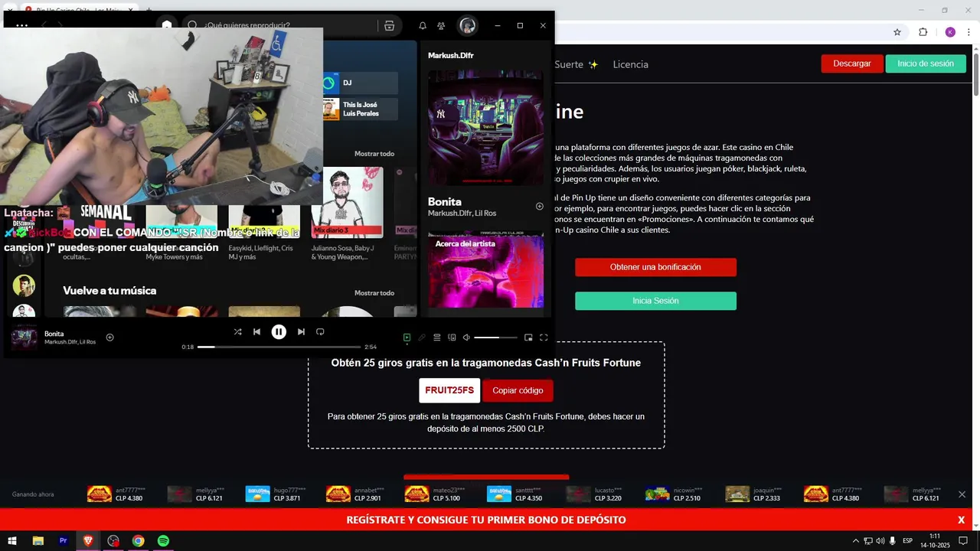Enter Spotify full screen mode
Screen dimensions: 980x551
pyautogui.click(x=544, y=337)
